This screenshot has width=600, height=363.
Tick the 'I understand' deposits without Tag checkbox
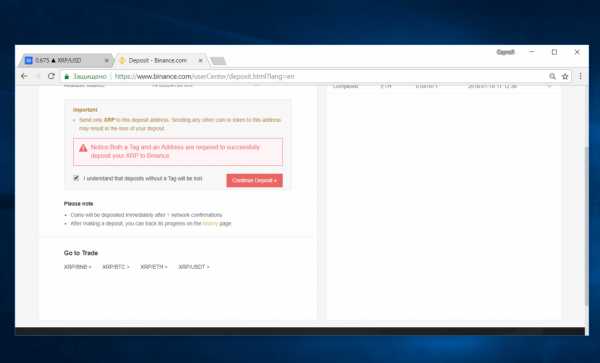(x=76, y=178)
